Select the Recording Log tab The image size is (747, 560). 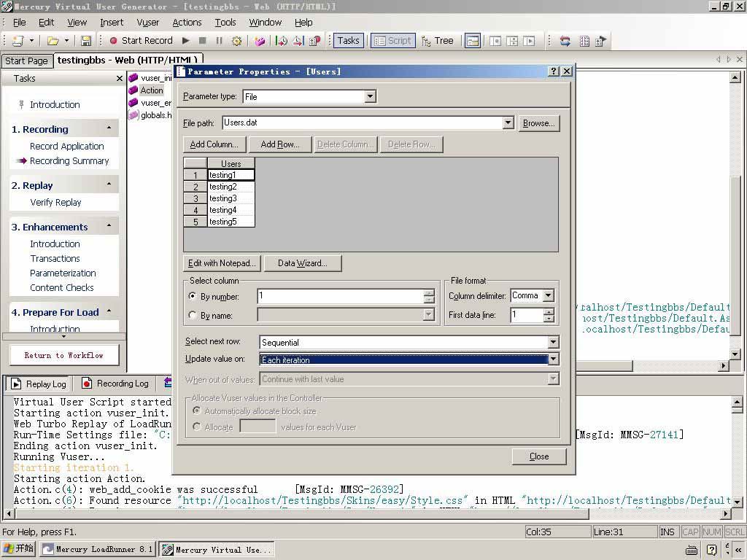(115, 384)
